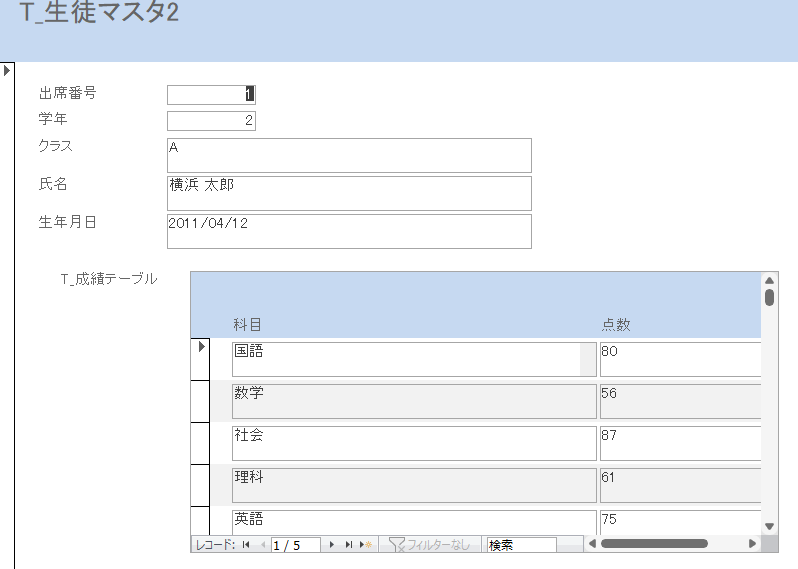Click the 出席番号 field
The height and width of the screenshot is (569, 798).
[x=211, y=95]
